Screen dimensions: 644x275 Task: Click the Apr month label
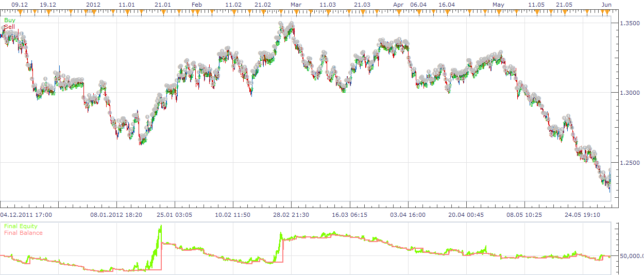[398, 5]
